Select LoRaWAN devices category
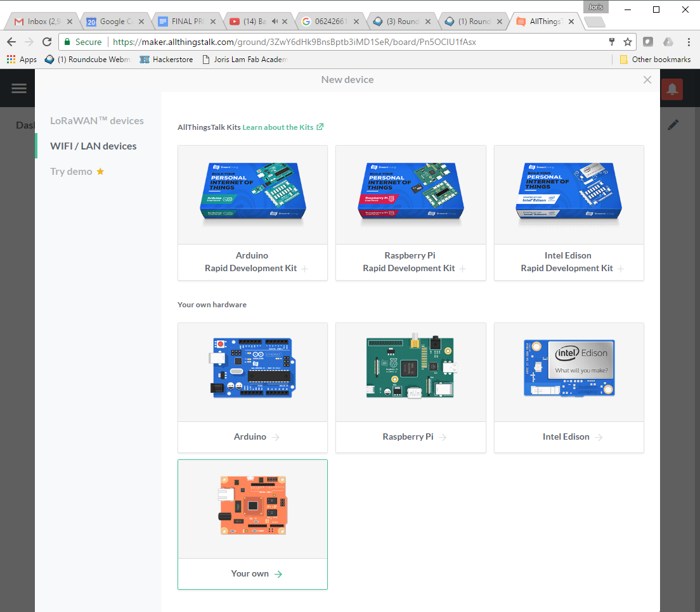Image resolution: width=700 pixels, height=612 pixels. pyautogui.click(x=96, y=121)
